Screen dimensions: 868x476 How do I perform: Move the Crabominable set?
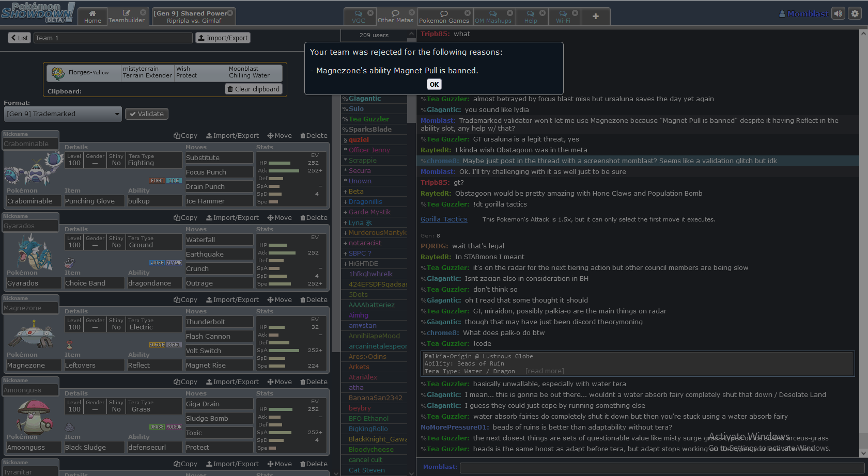(280, 136)
